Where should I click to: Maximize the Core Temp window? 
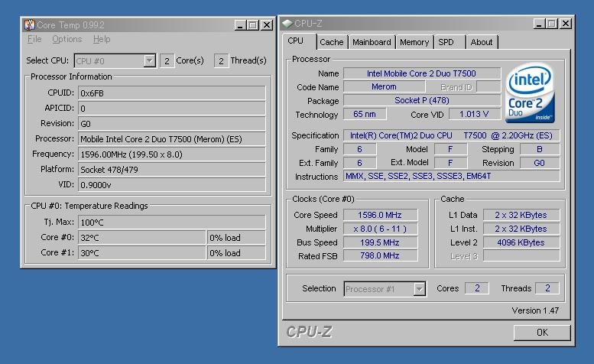tap(253, 25)
